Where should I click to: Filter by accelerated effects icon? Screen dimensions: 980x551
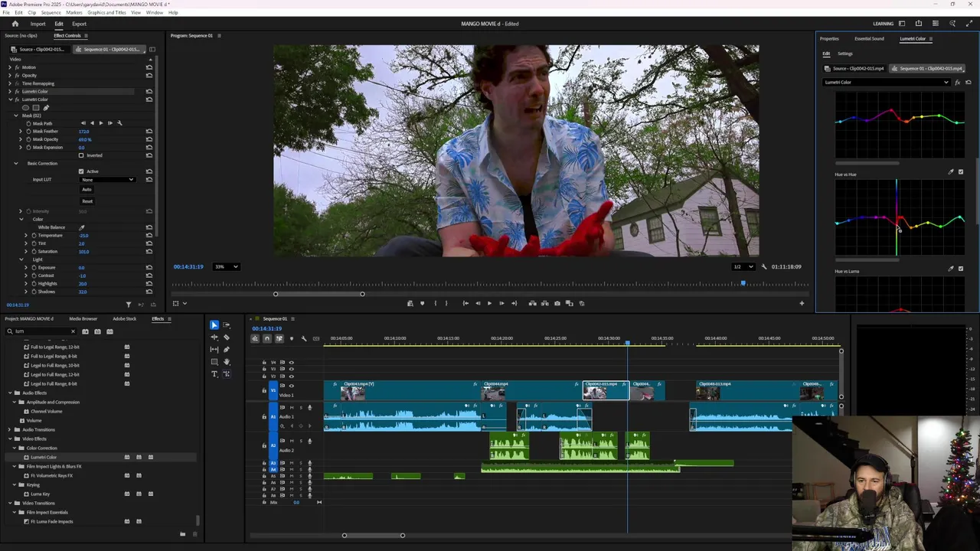[x=85, y=331]
